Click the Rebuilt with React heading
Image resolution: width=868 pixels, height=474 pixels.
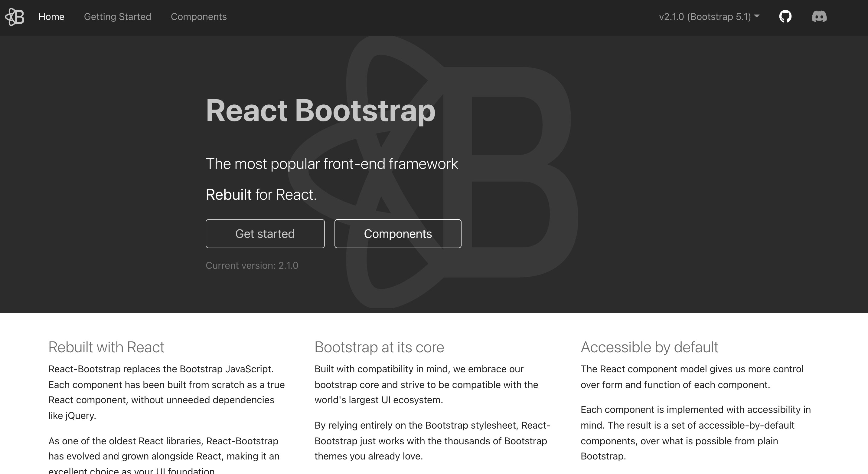pyautogui.click(x=106, y=347)
